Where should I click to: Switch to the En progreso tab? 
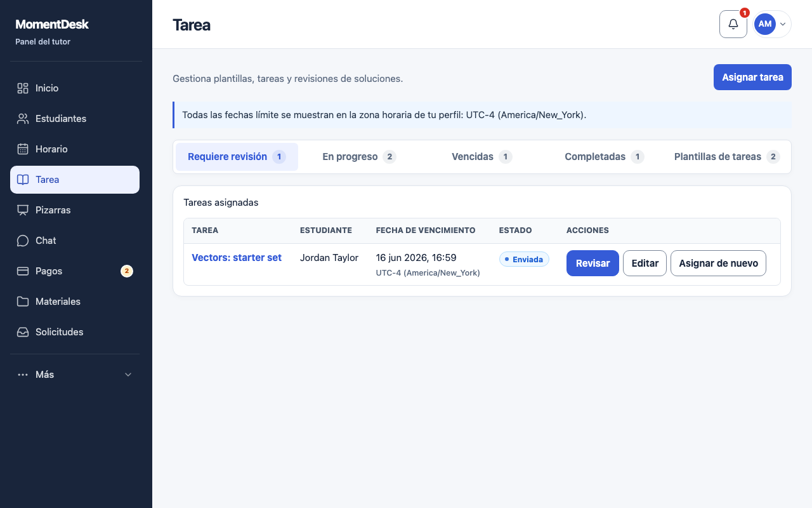point(359,157)
